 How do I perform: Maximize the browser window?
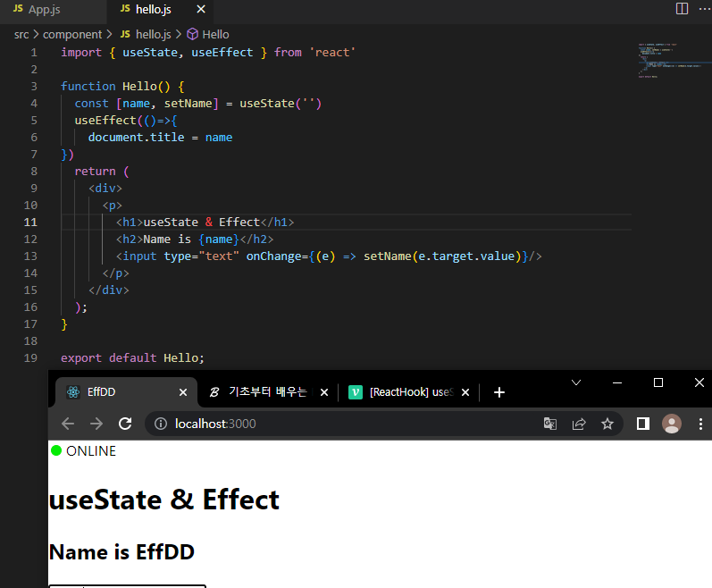tap(658, 382)
